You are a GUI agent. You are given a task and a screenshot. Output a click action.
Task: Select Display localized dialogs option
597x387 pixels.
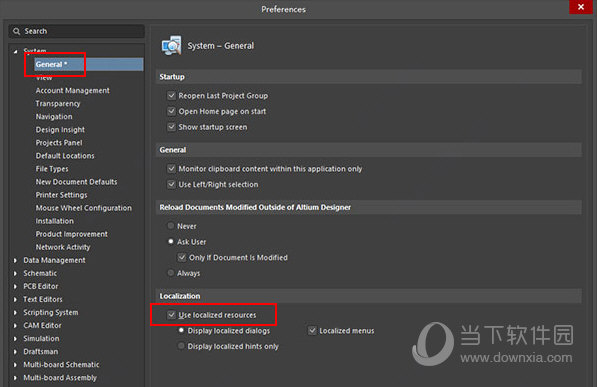click(x=181, y=330)
